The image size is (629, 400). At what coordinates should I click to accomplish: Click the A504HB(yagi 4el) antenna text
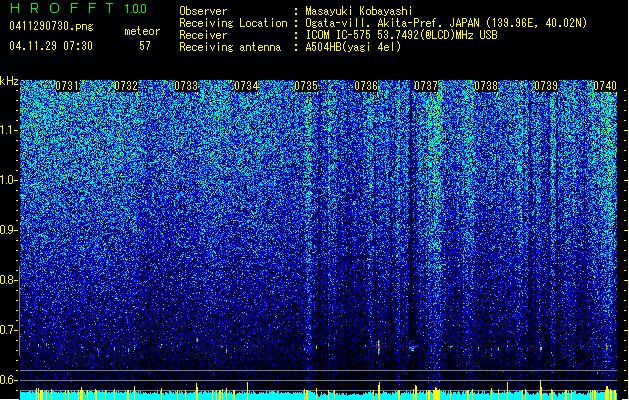coord(353,47)
